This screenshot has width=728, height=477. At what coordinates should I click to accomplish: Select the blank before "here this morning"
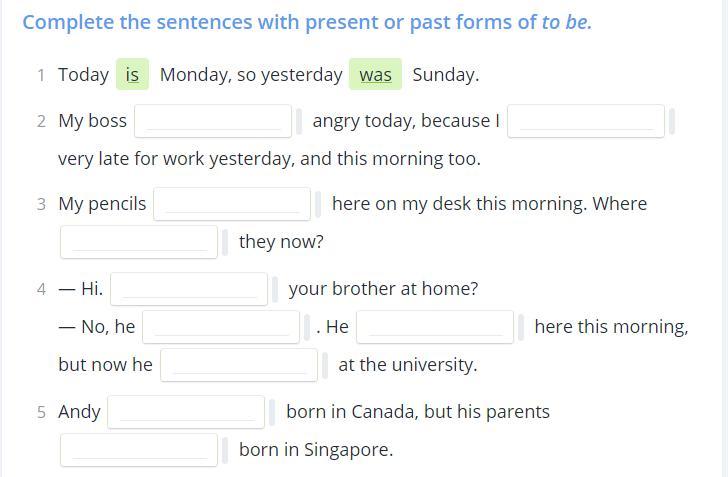(x=435, y=327)
